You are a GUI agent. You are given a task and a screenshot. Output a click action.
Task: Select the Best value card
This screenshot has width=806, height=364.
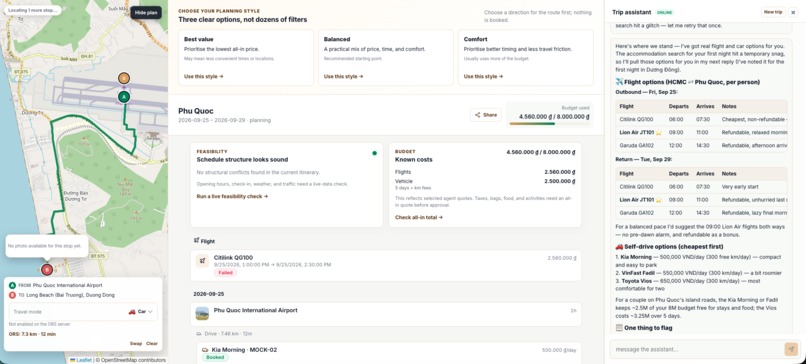coord(246,58)
